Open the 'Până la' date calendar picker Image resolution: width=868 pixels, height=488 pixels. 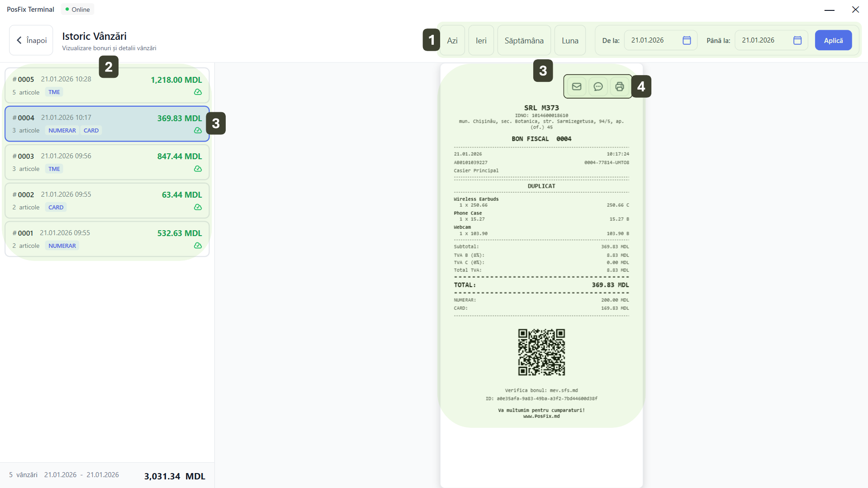pos(797,40)
